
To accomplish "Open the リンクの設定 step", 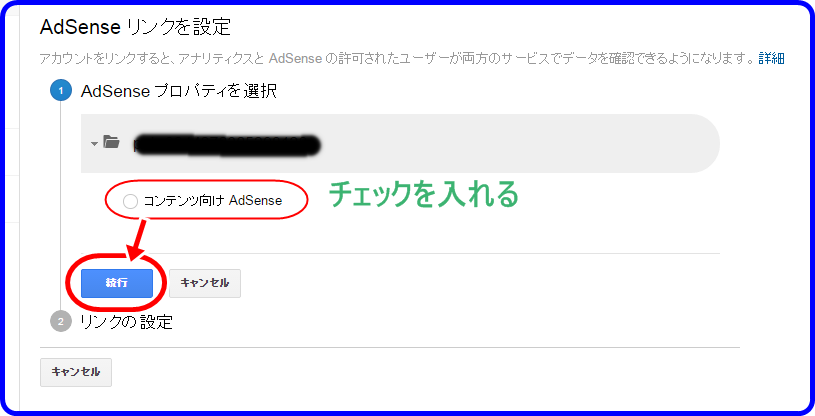I will pyautogui.click(x=126, y=322).
